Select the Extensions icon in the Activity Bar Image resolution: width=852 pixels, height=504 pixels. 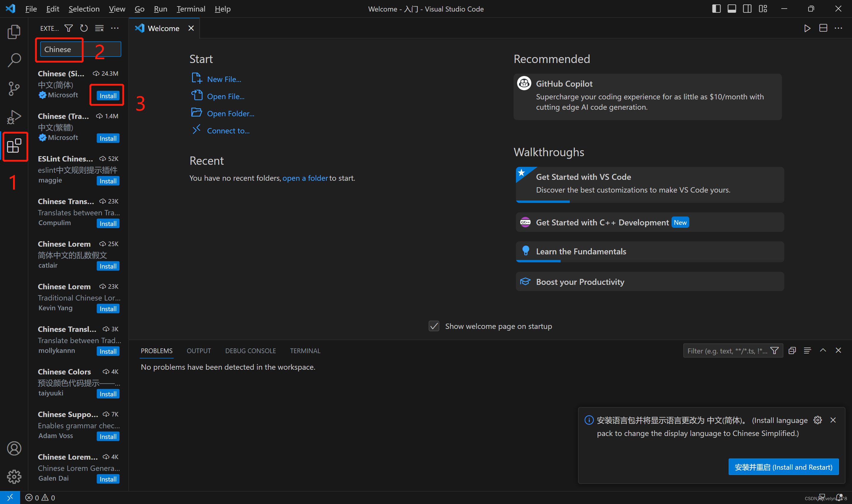[15, 147]
